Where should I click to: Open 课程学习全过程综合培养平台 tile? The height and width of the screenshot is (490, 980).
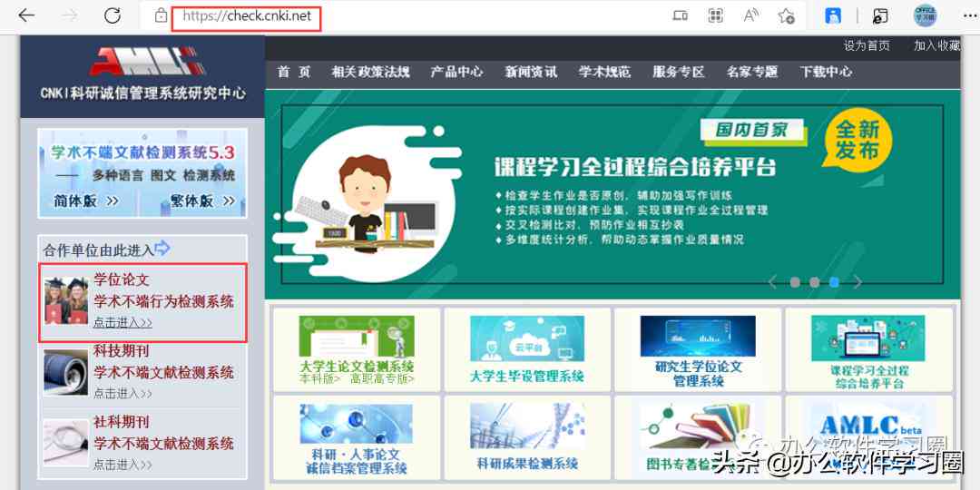[x=868, y=348]
